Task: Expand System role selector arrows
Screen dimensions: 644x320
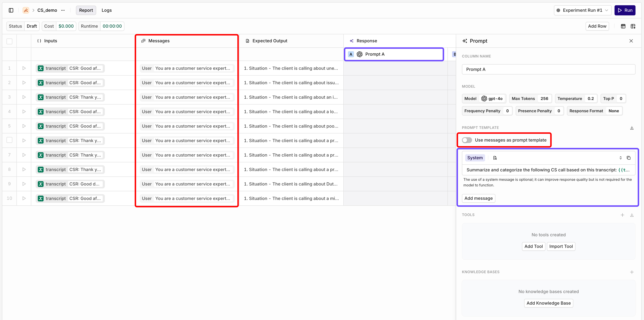Action: [620, 158]
